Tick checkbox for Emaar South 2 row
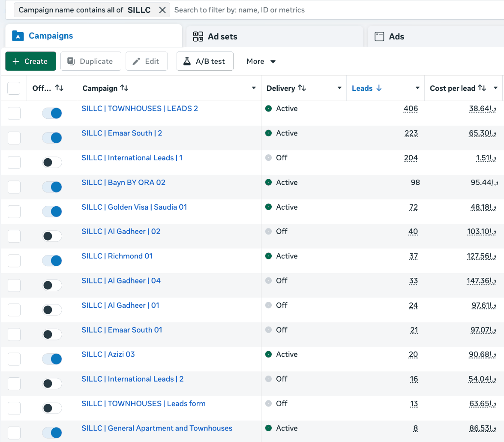 14,138
